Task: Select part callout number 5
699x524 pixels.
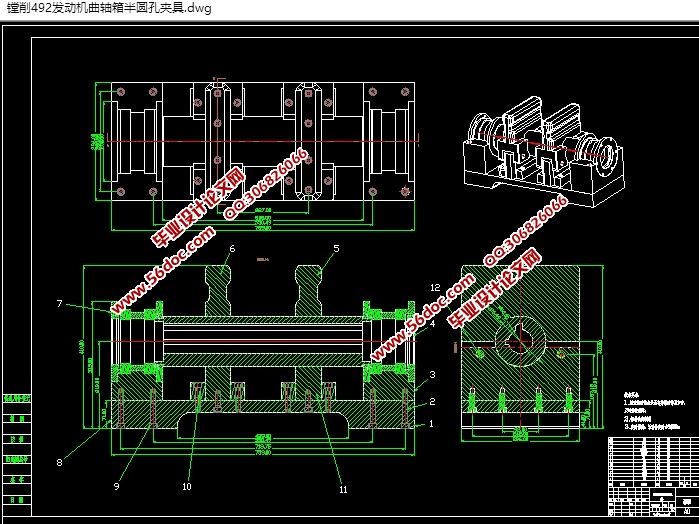Action: coord(336,248)
